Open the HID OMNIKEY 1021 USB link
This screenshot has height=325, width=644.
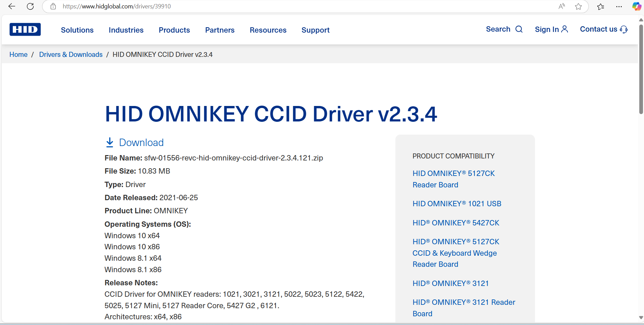pos(457,203)
